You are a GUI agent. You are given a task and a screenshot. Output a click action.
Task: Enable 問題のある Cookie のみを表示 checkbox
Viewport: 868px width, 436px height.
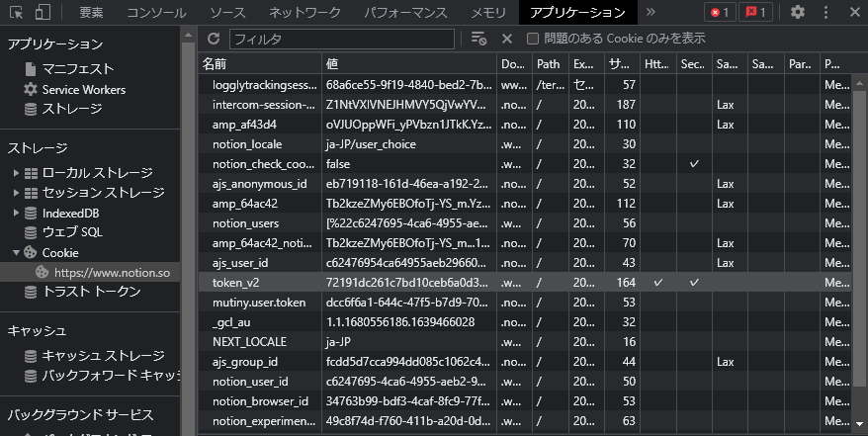(533, 39)
